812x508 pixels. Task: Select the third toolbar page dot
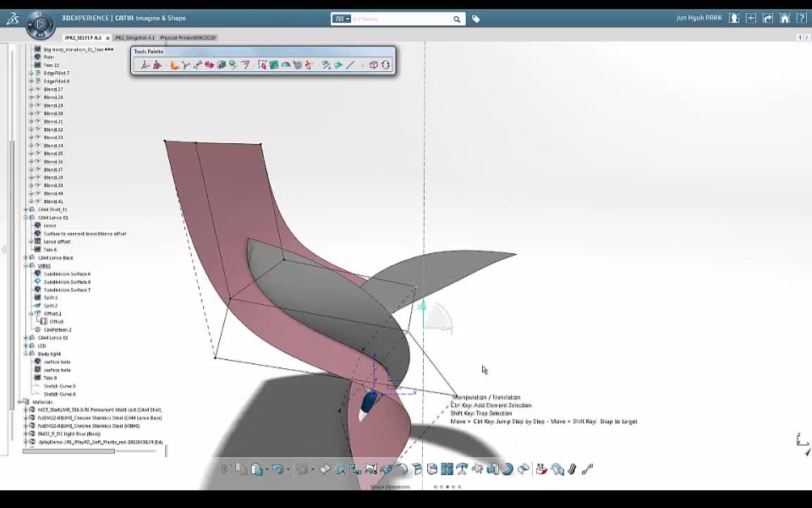click(x=447, y=487)
